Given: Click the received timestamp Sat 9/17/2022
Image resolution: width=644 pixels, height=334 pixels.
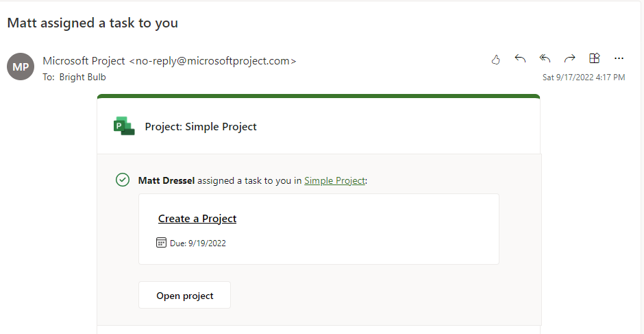Looking at the screenshot, I should (x=584, y=77).
